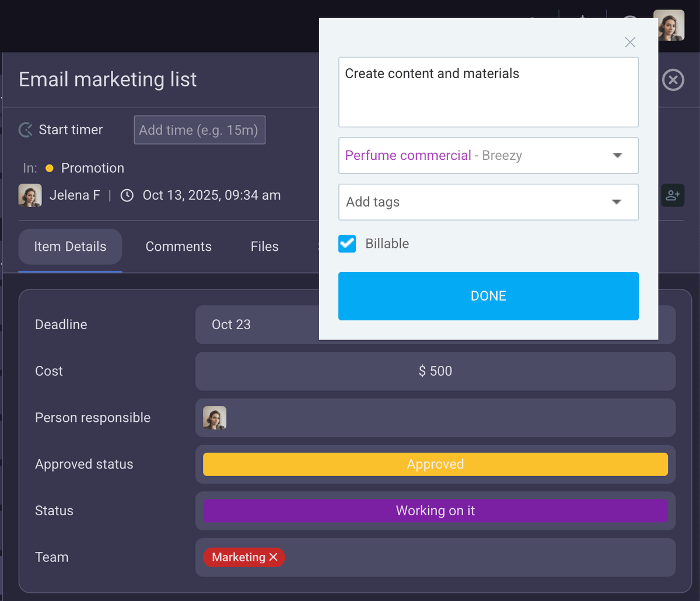Click the Add time input field
The image size is (700, 601).
click(x=199, y=130)
